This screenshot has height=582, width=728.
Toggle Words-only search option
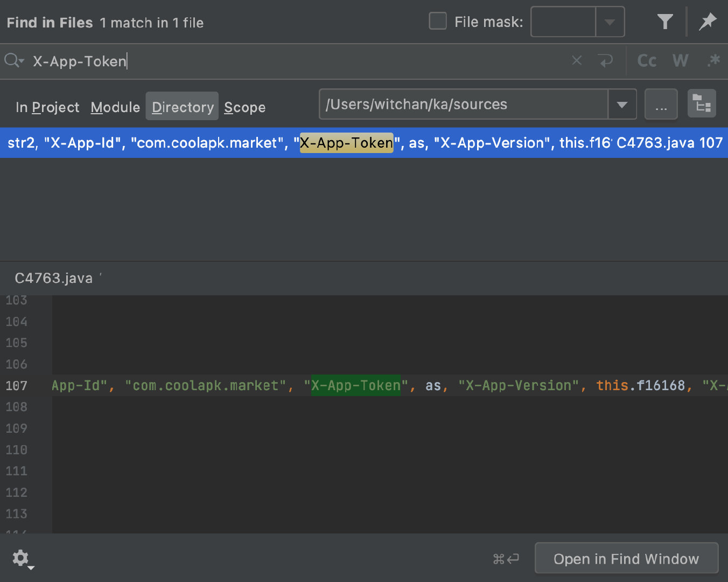[x=680, y=60]
